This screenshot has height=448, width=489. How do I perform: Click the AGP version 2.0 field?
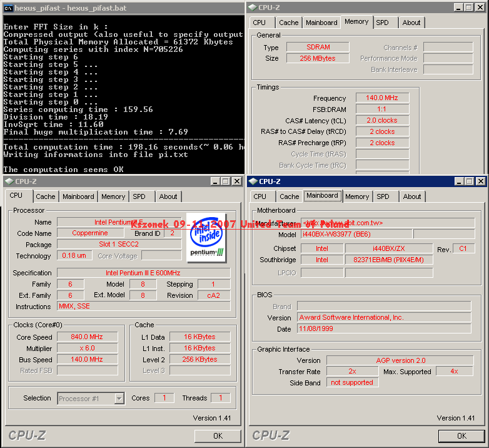(x=400, y=360)
